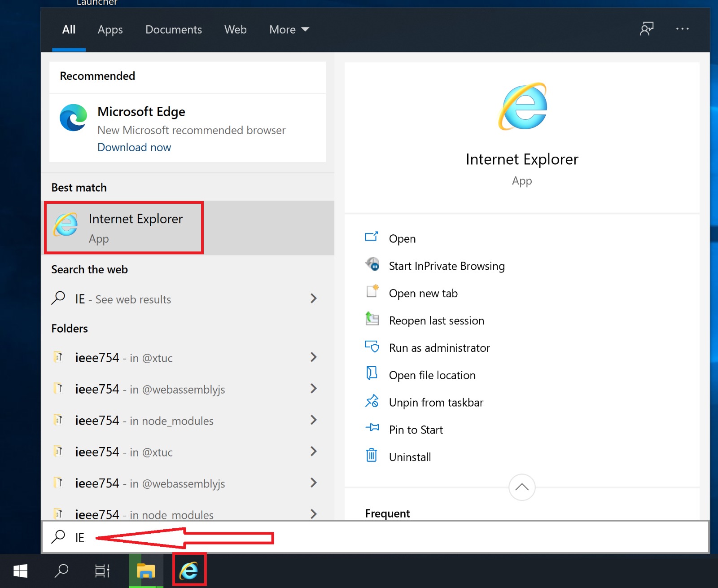The image size is (718, 588).
Task: Click the Internet Explorer taskbar icon
Action: click(189, 570)
